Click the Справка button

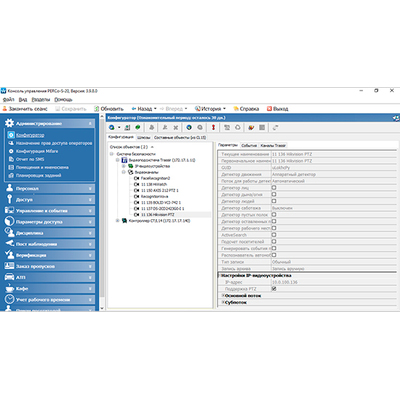246,109
